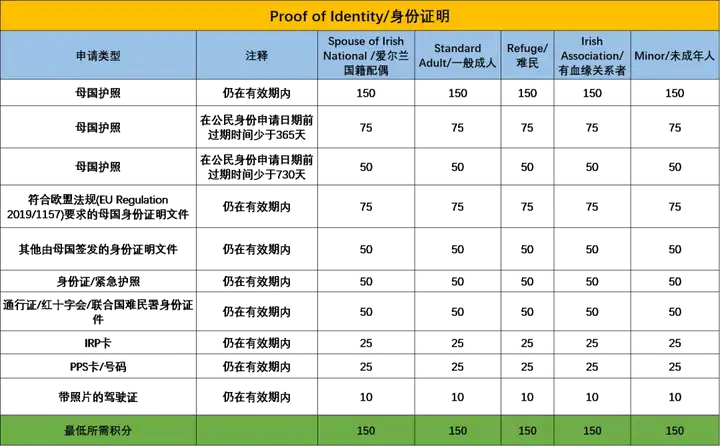Click '仍在有效期内' in the 通行证/红十字会 row
The height and width of the screenshot is (446, 720).
(x=257, y=312)
